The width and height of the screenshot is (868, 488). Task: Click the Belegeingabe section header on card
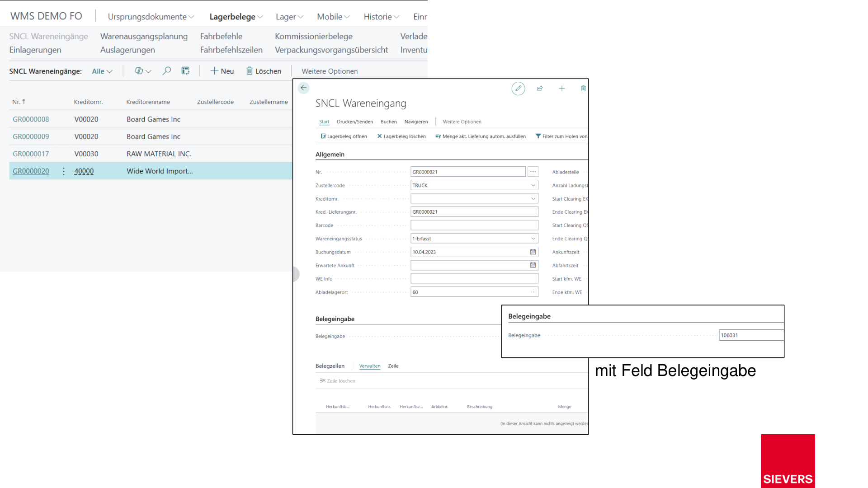335,319
